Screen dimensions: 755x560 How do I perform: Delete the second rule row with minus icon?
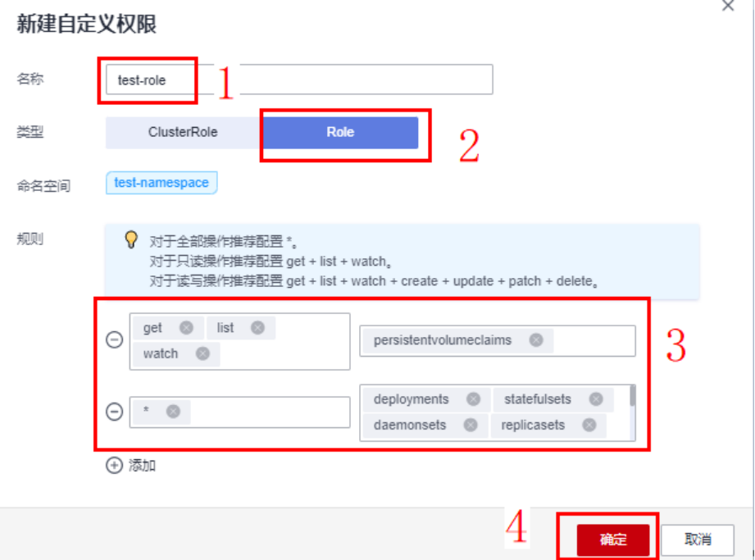pyautogui.click(x=114, y=412)
